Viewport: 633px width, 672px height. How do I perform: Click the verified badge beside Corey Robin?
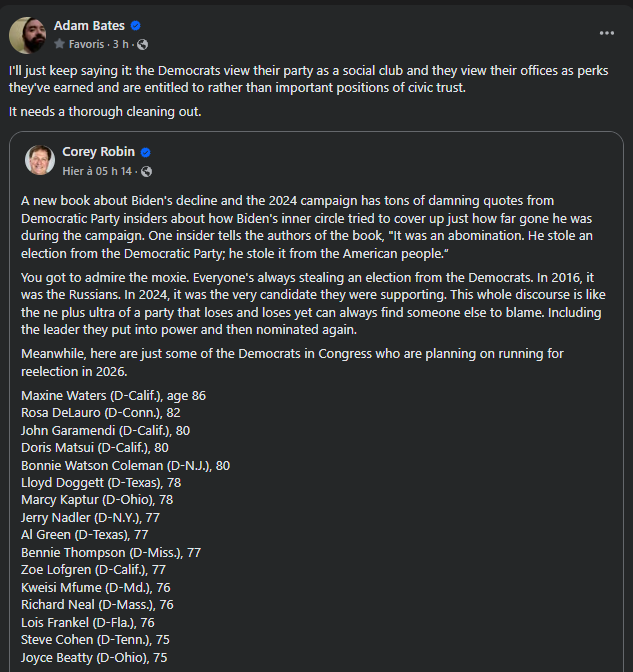pos(145,153)
